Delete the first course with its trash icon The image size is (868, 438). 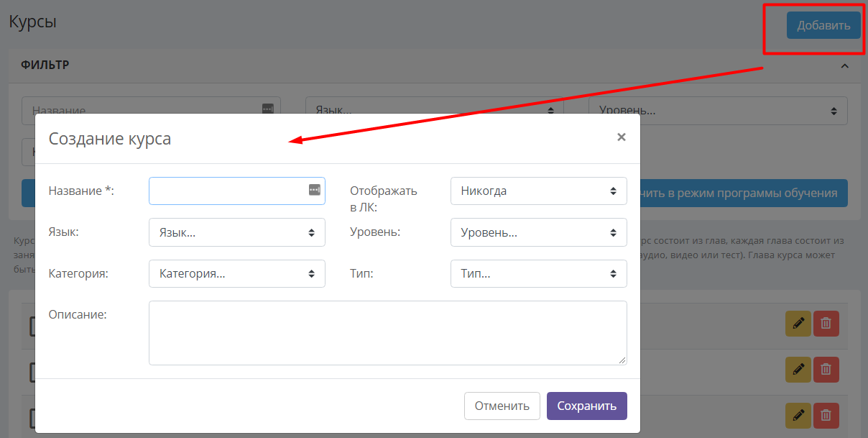(826, 324)
